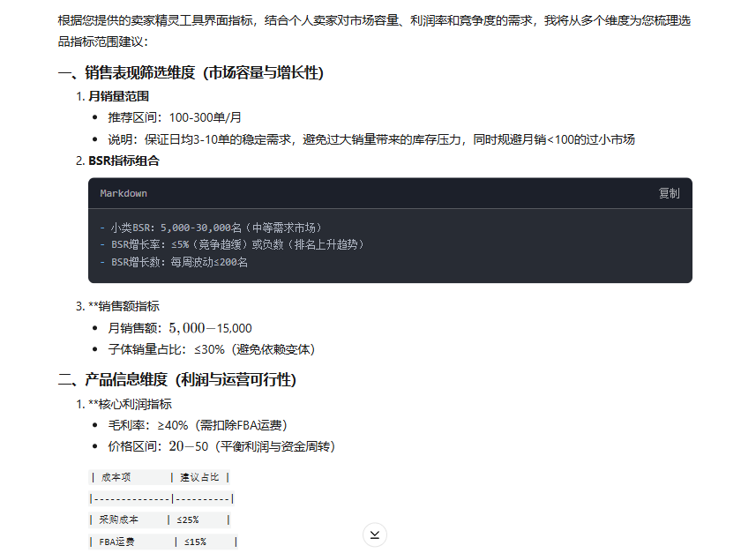Screen dimensions: 756x553
Task: Select the 销售额指标 list item
Action: 124,306
